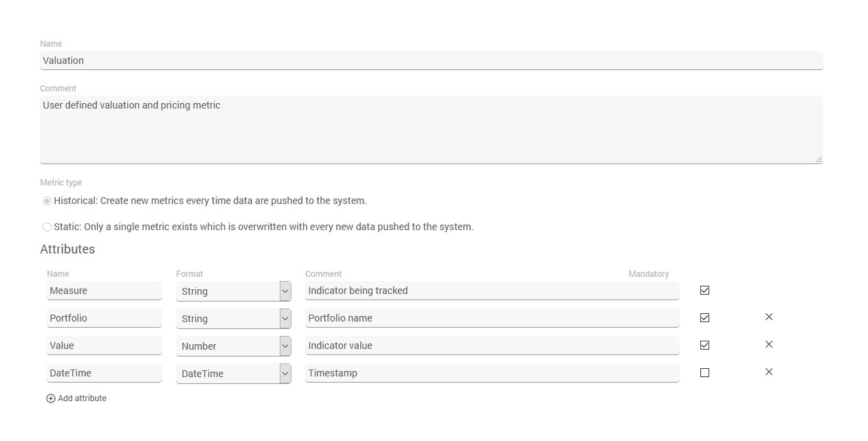The width and height of the screenshot is (868, 441).
Task: Click the Measure attribute name field
Action: tap(104, 291)
